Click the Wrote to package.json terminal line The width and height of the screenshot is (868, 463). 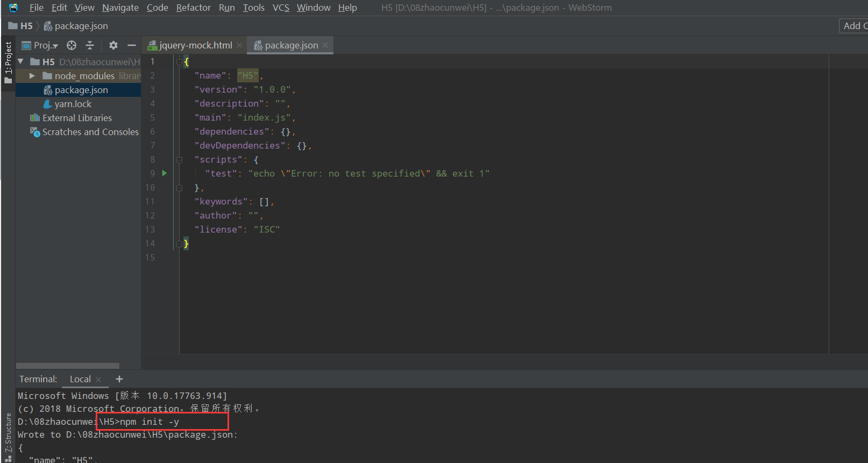pyautogui.click(x=127, y=434)
